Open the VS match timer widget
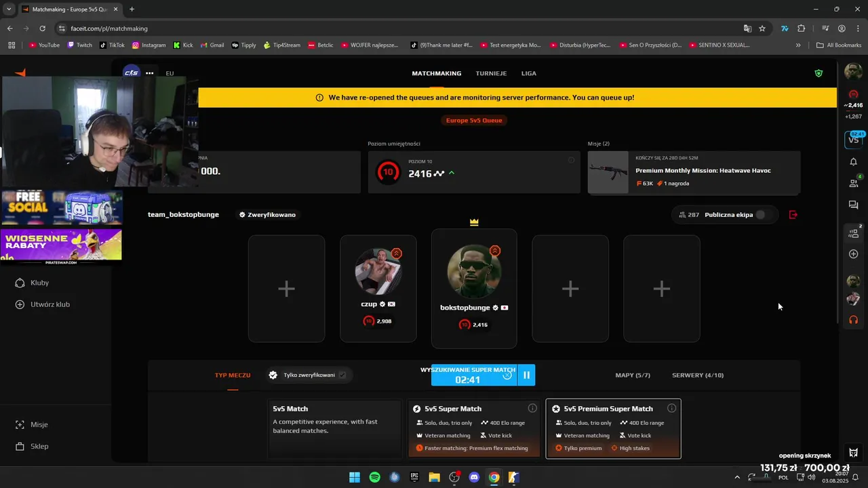 click(853, 139)
